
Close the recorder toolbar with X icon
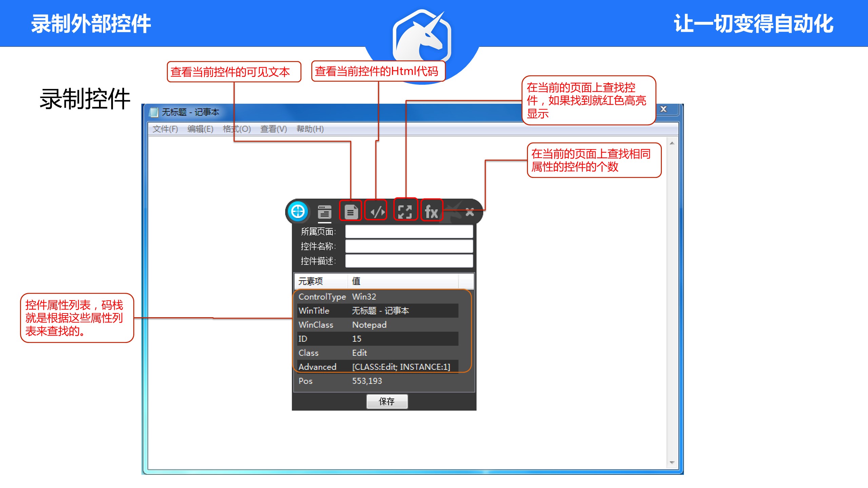(470, 212)
